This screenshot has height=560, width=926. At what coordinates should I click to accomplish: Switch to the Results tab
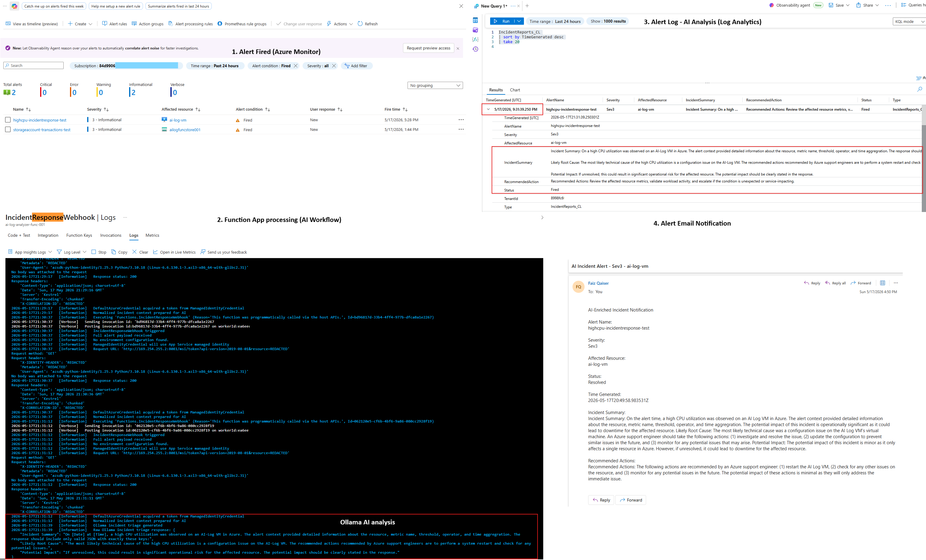(496, 90)
